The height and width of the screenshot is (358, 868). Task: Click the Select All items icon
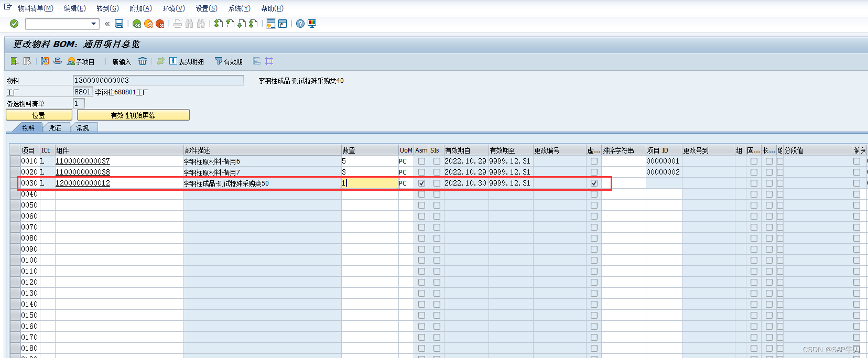pos(15,61)
